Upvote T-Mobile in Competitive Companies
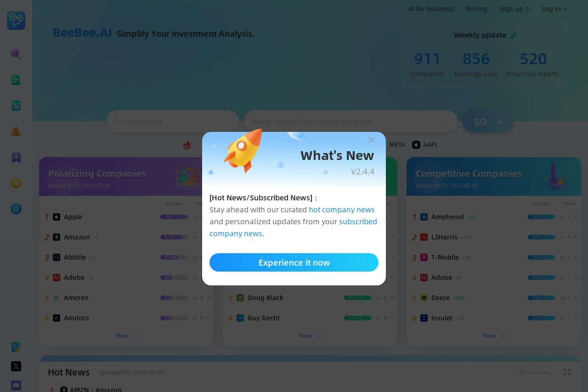 pos(562,257)
